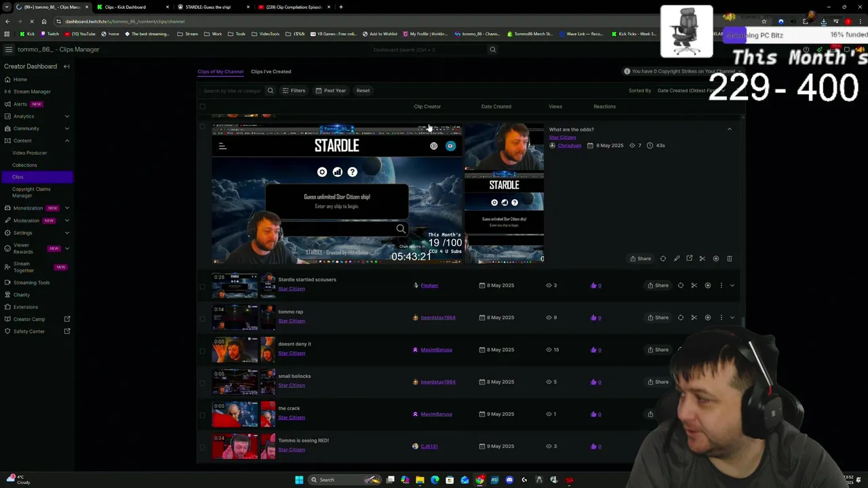The image size is (868, 488).
Task: Open Fledger creator link
Action: pyautogui.click(x=429, y=285)
